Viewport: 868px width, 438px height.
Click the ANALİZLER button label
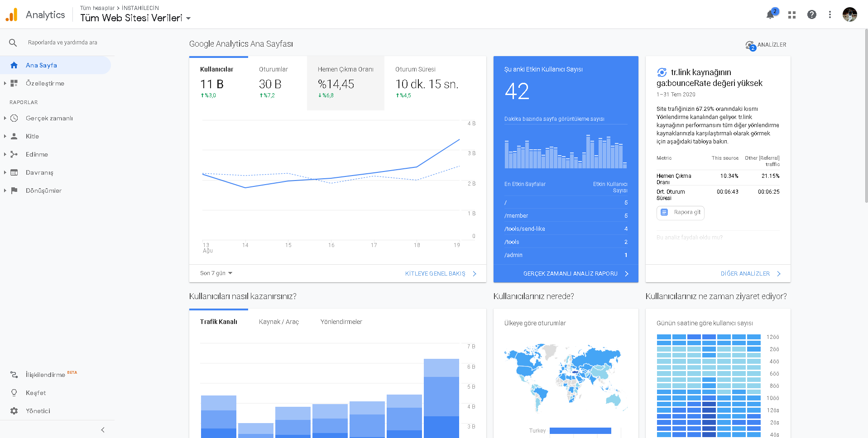click(772, 45)
